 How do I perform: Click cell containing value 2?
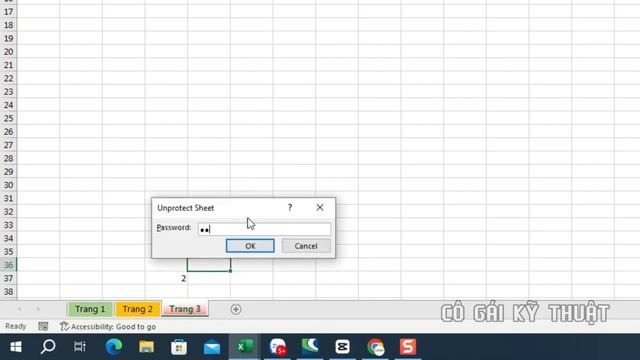click(x=166, y=278)
